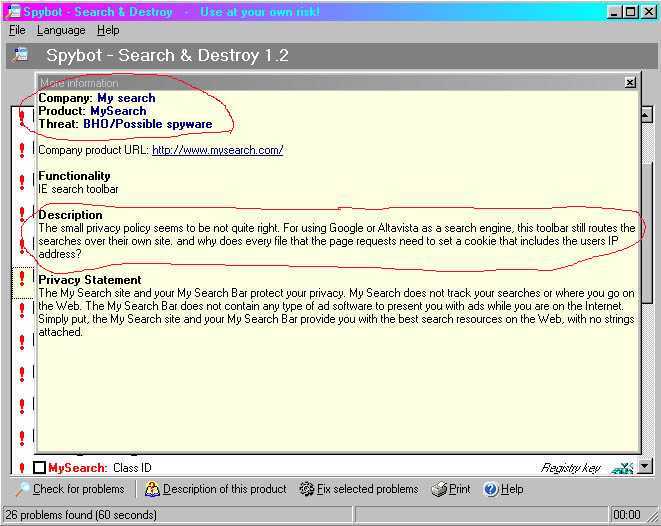The width and height of the screenshot is (661, 526).
Task: Open the Language menu
Action: (61, 30)
